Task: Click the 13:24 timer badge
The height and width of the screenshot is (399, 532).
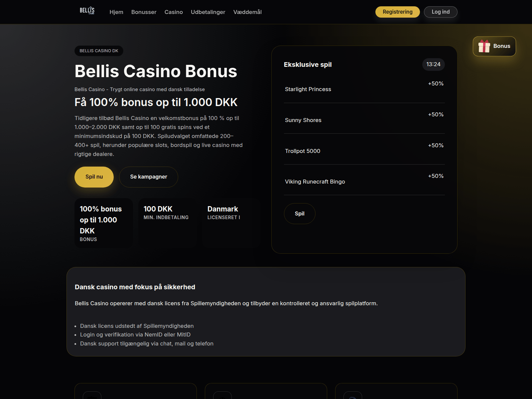Action: click(x=434, y=64)
